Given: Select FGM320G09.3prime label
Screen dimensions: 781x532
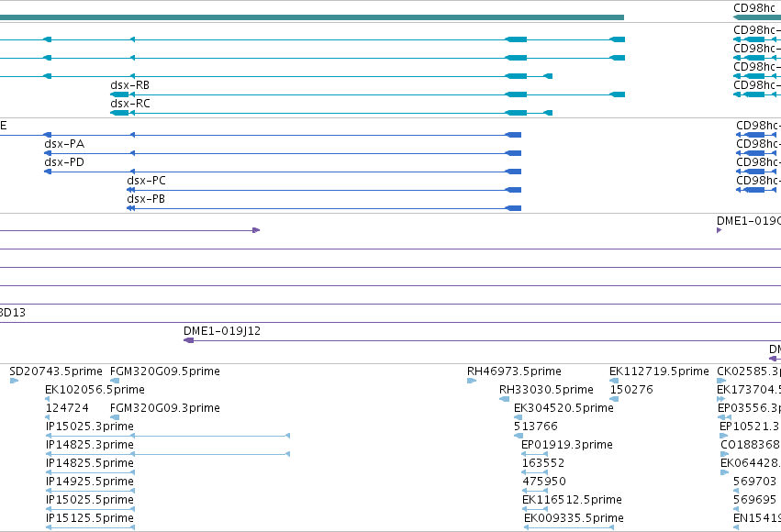Looking at the screenshot, I should tap(165, 408).
